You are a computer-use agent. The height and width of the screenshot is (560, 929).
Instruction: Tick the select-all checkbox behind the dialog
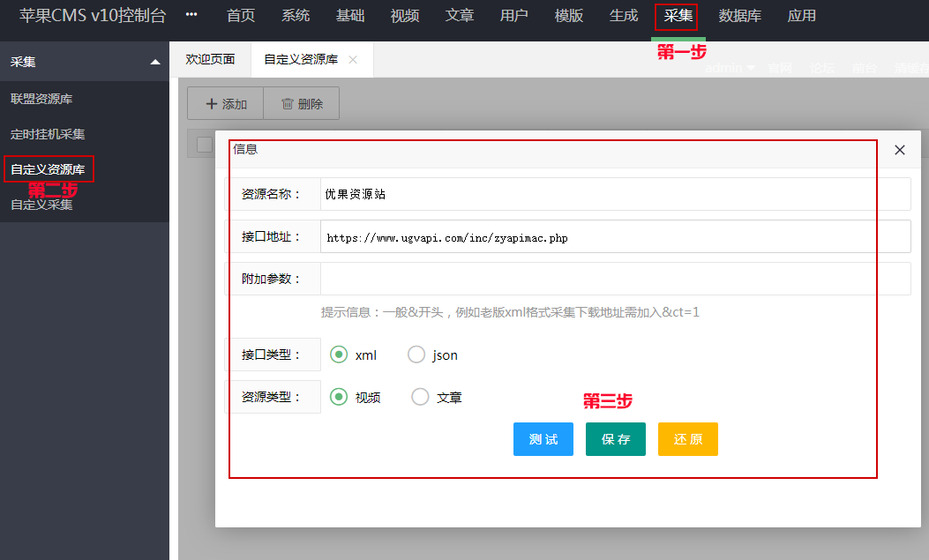pyautogui.click(x=205, y=145)
